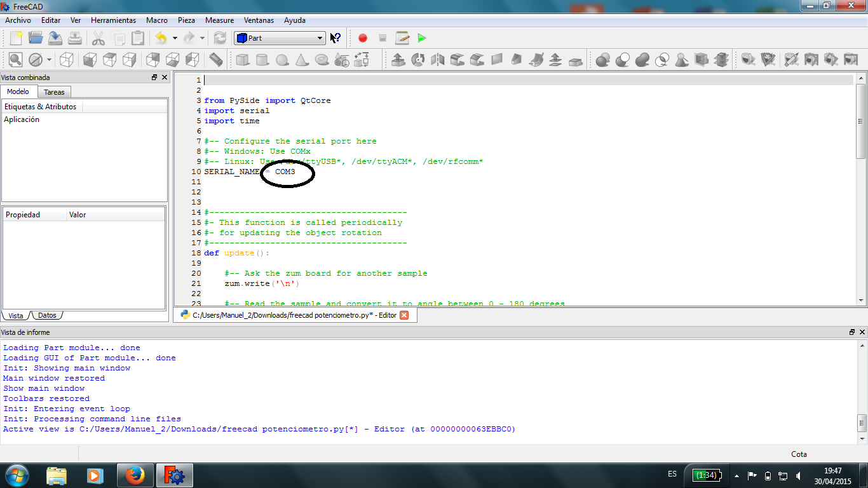Show hidden system tray icons
868x488 pixels.
(x=736, y=475)
